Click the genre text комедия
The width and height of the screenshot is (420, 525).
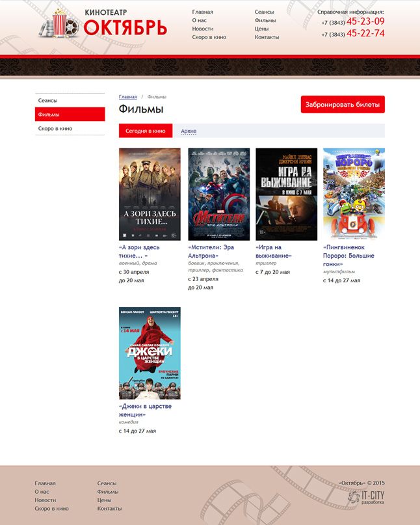(x=129, y=422)
